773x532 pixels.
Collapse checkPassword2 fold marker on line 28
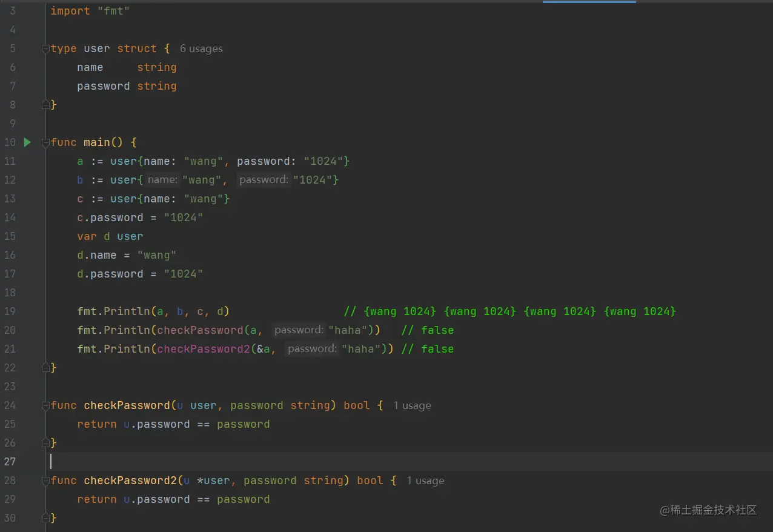point(45,481)
